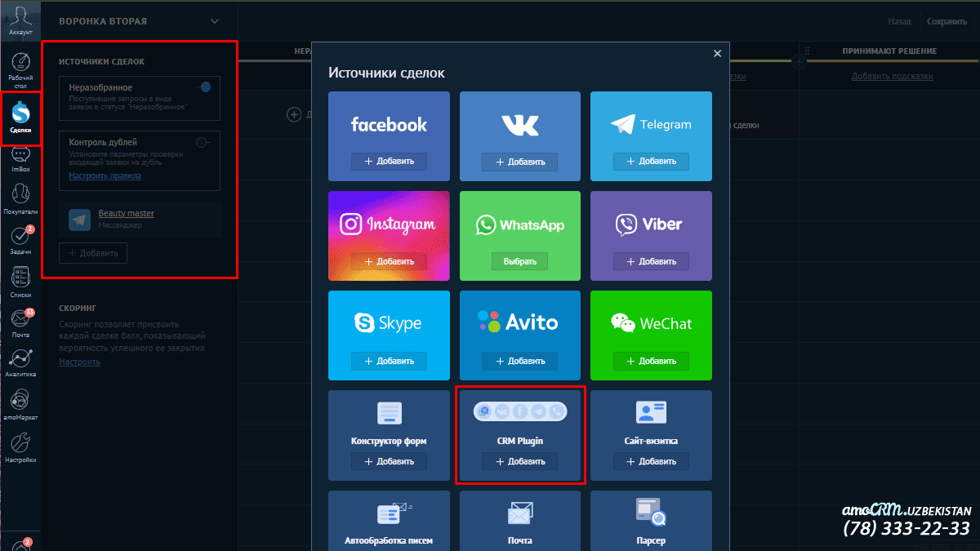Click the Skype logo tile
The image size is (980, 551).
coord(389,323)
